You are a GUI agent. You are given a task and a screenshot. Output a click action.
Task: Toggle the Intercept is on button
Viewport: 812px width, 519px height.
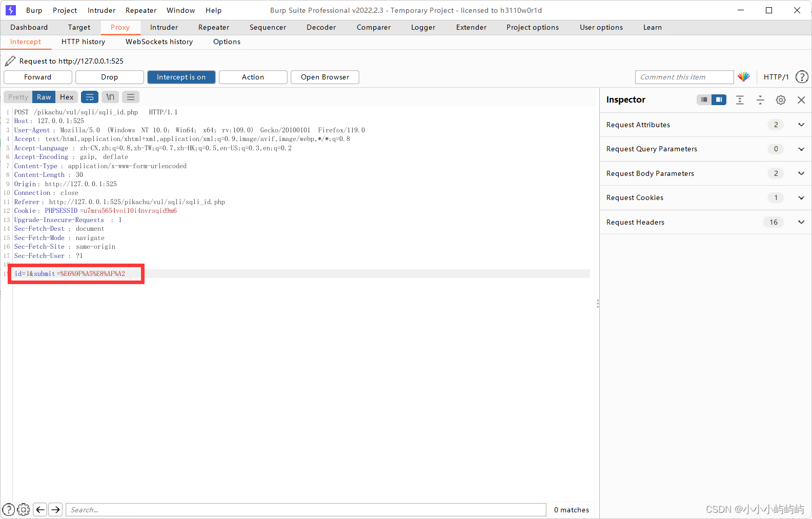click(181, 77)
